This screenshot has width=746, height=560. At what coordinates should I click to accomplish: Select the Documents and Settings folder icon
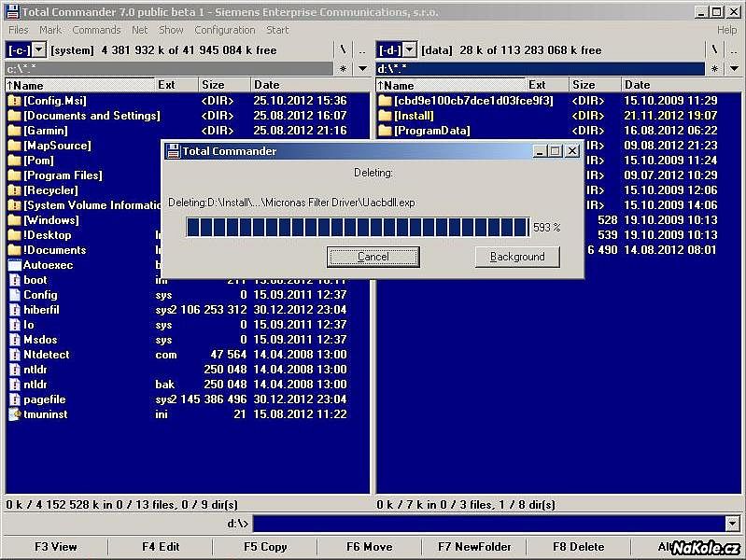click(x=15, y=116)
